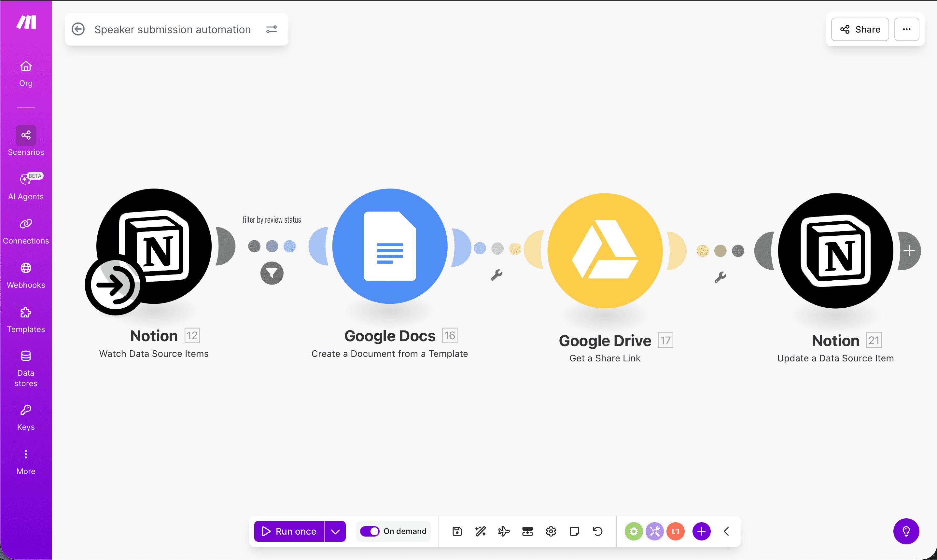Add a note using the note icon
Viewport: 937px width, 560px height.
coord(574,531)
